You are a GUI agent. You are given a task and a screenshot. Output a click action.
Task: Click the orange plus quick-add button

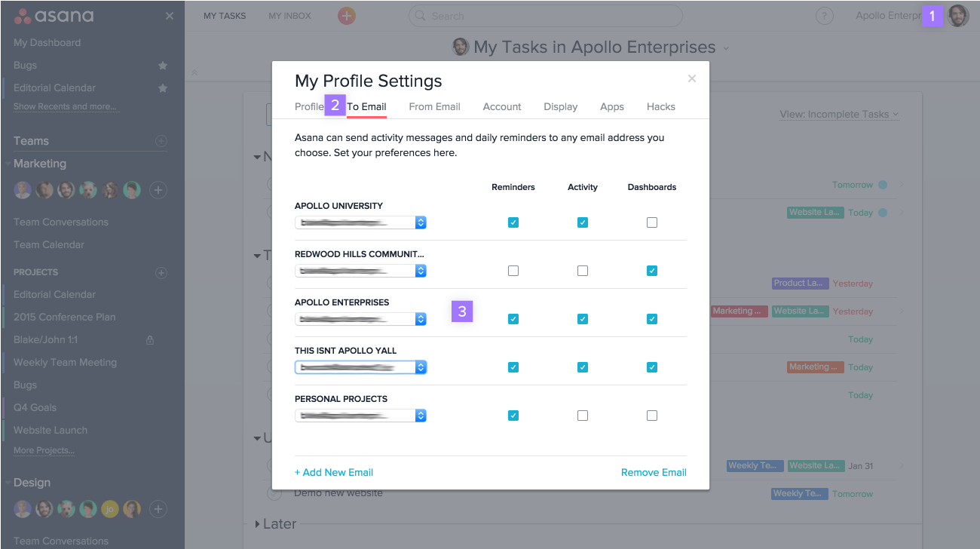[x=346, y=16]
